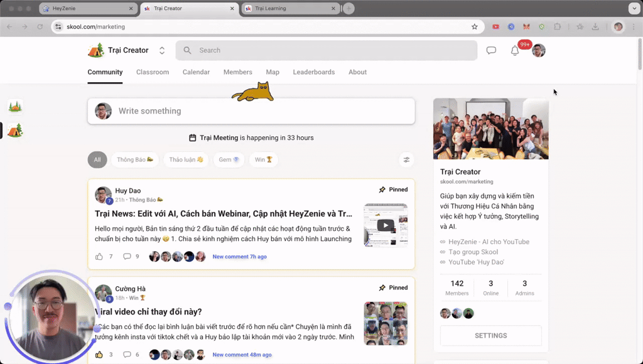
Task: Click New comment 48m ago link
Action: [242, 355]
